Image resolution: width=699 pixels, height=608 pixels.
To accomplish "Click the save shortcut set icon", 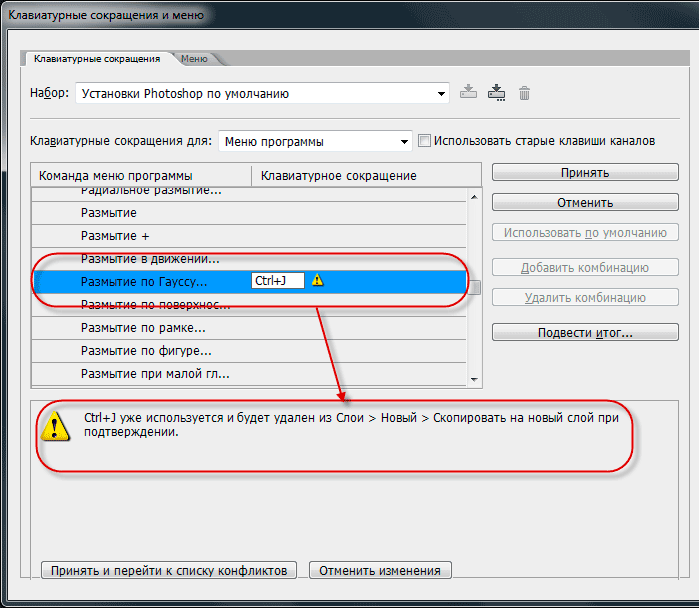I will pyautogui.click(x=468, y=92).
